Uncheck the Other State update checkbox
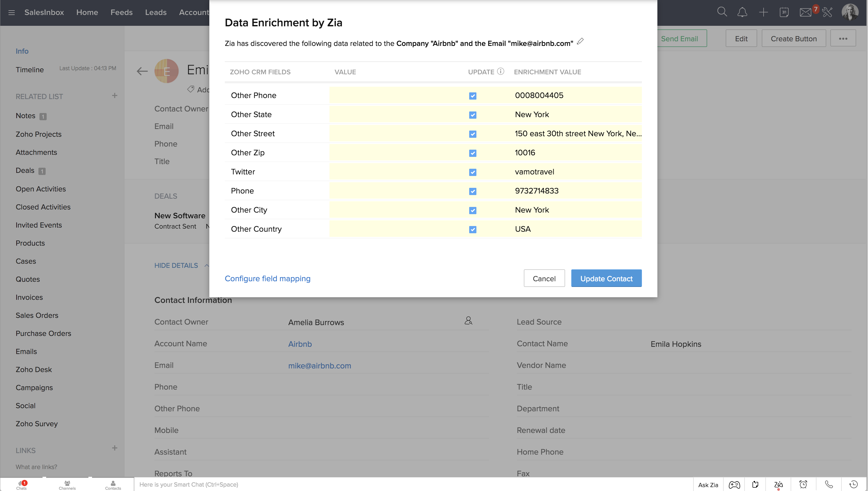Viewport: 868px width, 491px height. click(x=473, y=115)
